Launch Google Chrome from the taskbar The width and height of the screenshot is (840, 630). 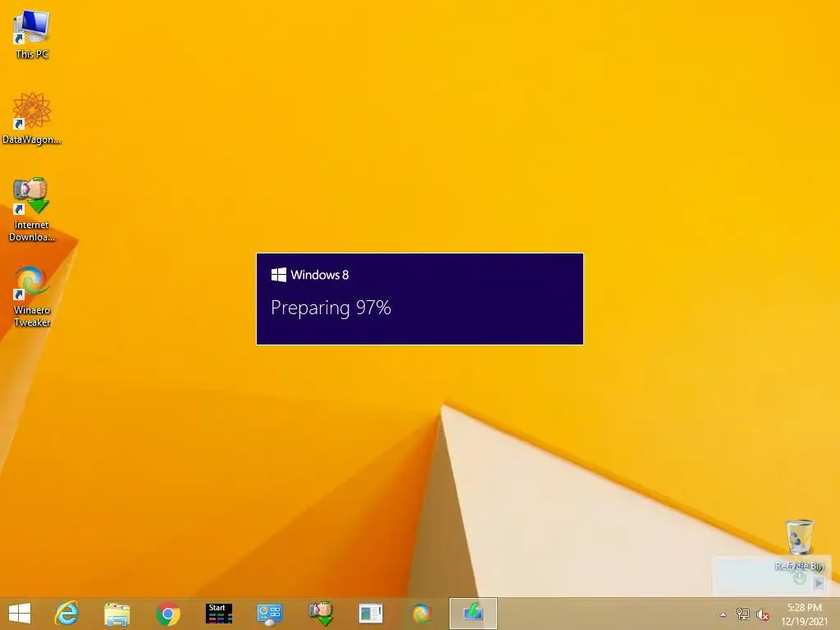click(x=167, y=614)
